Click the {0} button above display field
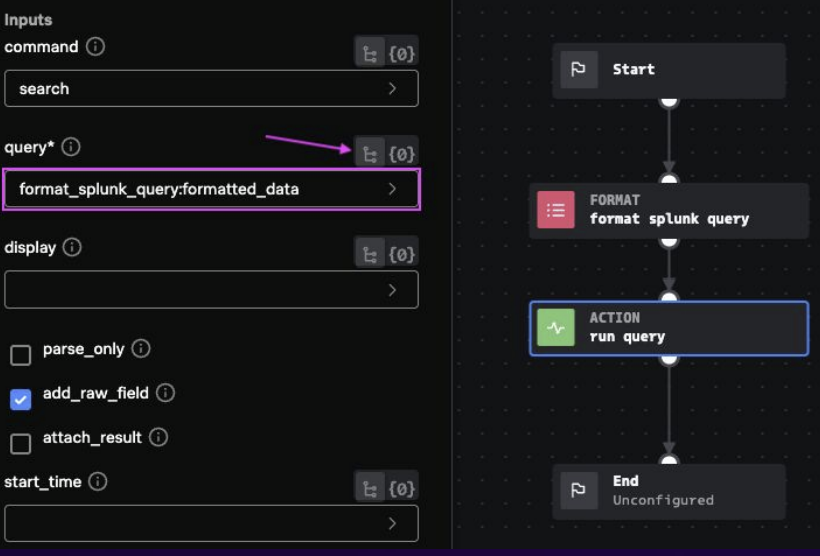The image size is (820, 556). pyautogui.click(x=401, y=255)
